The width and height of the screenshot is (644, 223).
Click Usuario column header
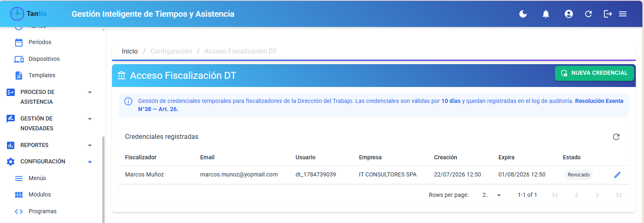pyautogui.click(x=306, y=157)
